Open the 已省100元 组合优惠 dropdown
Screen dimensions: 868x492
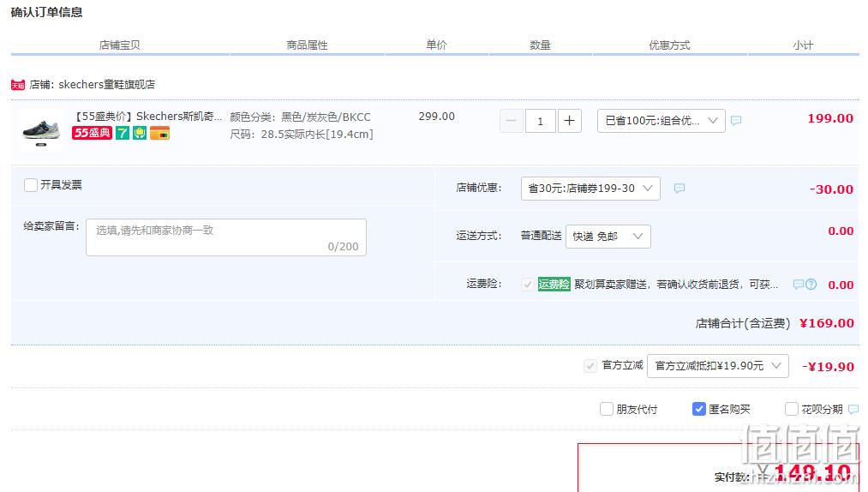[x=661, y=121]
